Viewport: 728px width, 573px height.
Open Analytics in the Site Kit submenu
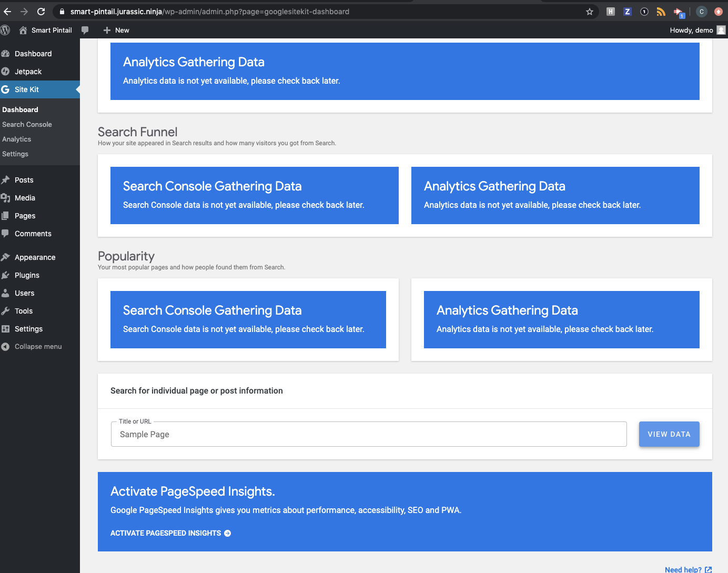[x=17, y=139]
